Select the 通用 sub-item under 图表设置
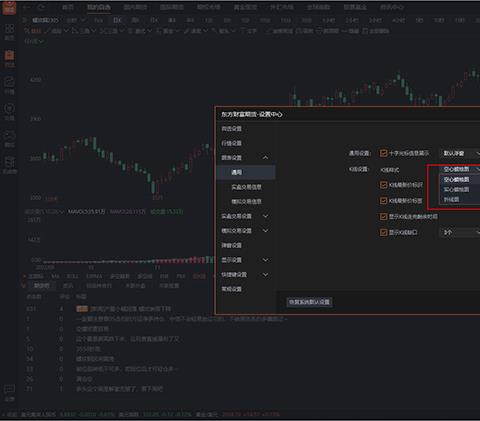The height and width of the screenshot is (421, 480). tap(246, 172)
